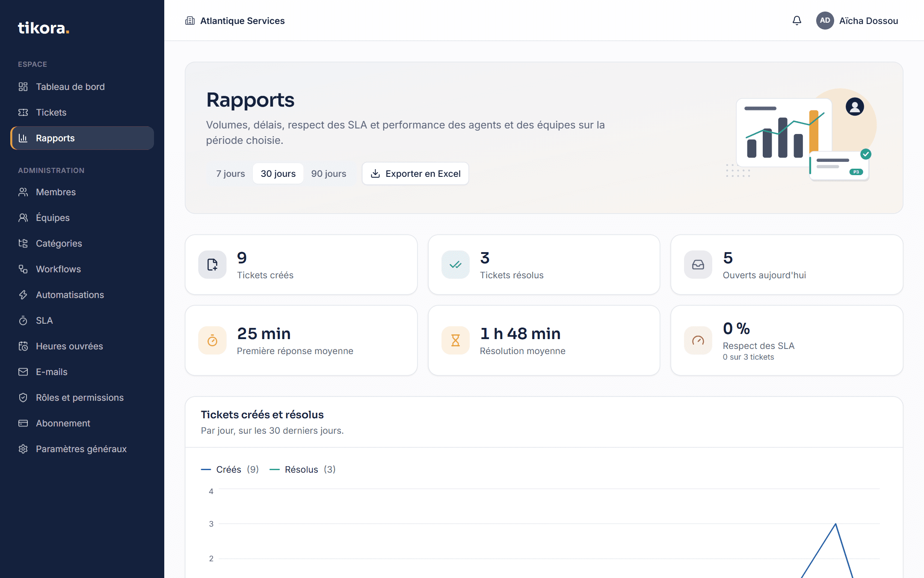Click the Respect des SLA gauge icon
Viewport: 924px width, 578px height.
pos(698,341)
